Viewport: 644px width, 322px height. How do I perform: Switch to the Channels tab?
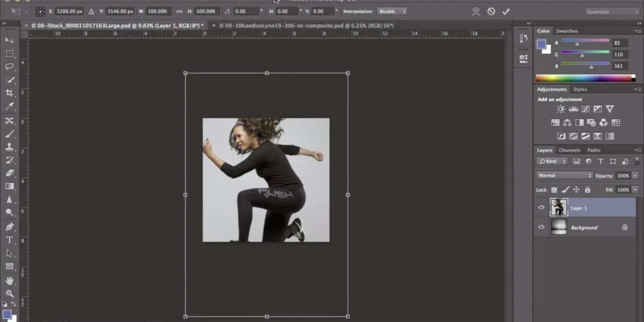click(569, 150)
